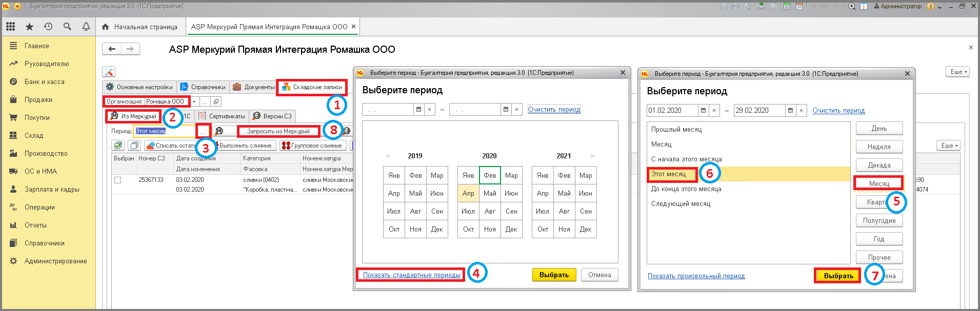This screenshot has width=980, height=311.
Task: Click the get link icon in the title bar
Action: click(761, 6)
